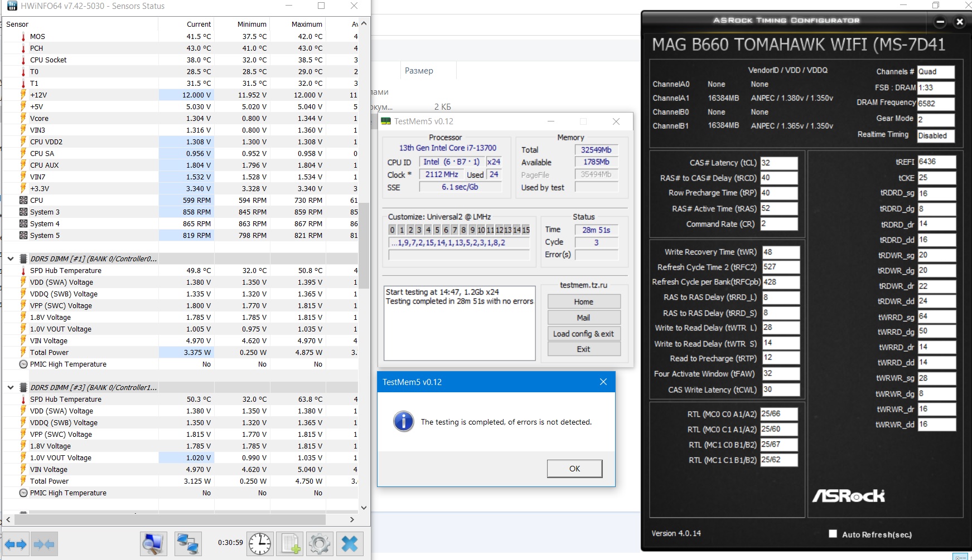This screenshot has height=560, width=972.
Task: Click the clock icon beside the 0:30:59 timer
Action: pyautogui.click(x=260, y=544)
